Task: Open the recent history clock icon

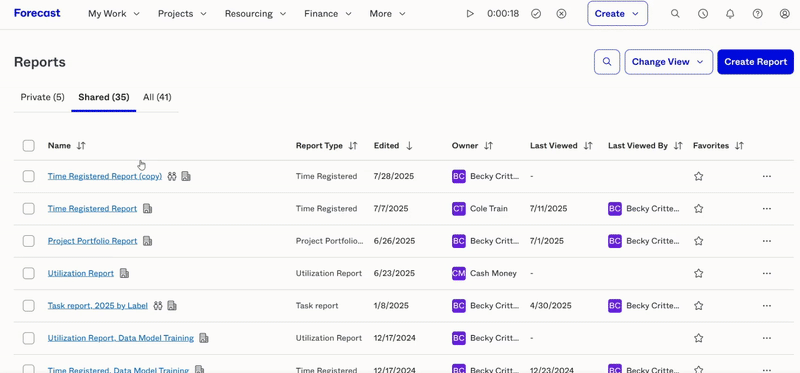Action: 703,14
